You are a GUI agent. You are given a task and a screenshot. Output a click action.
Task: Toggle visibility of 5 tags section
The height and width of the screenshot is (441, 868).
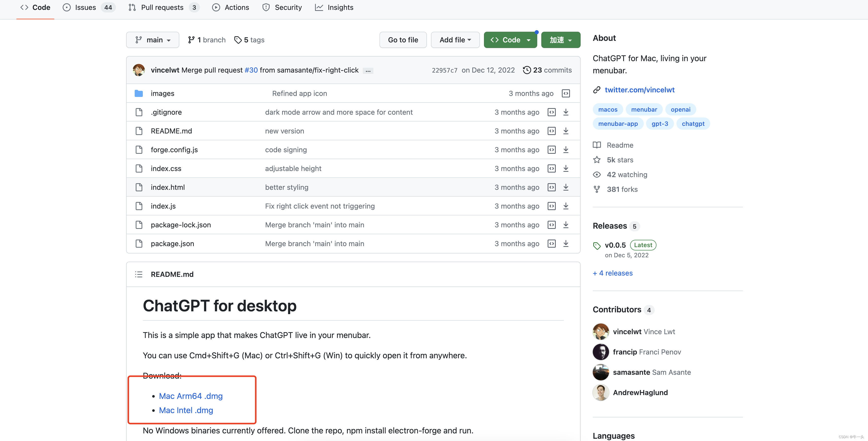tap(250, 39)
